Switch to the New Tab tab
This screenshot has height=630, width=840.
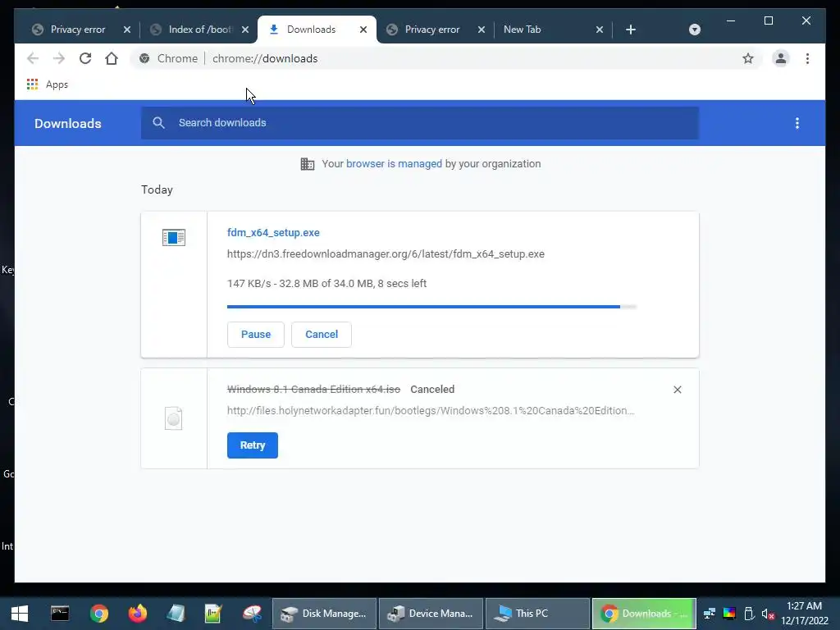pos(523,30)
